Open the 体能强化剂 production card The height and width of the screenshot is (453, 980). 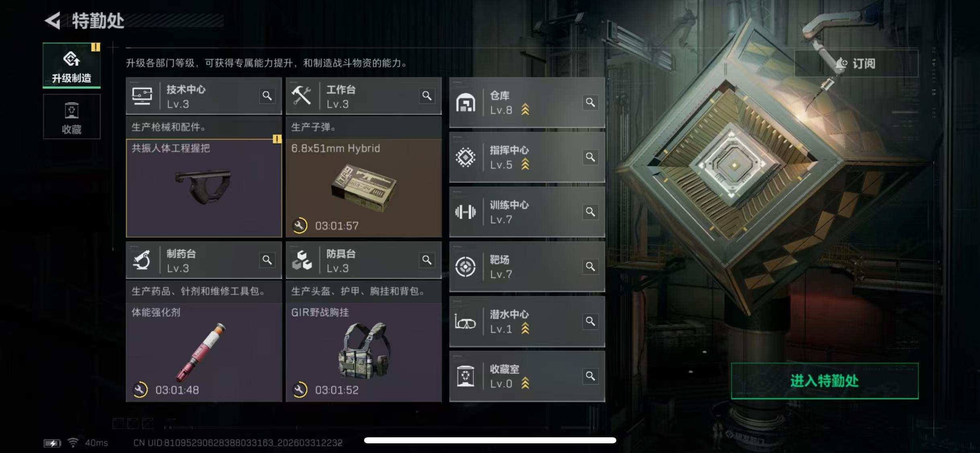tap(204, 352)
